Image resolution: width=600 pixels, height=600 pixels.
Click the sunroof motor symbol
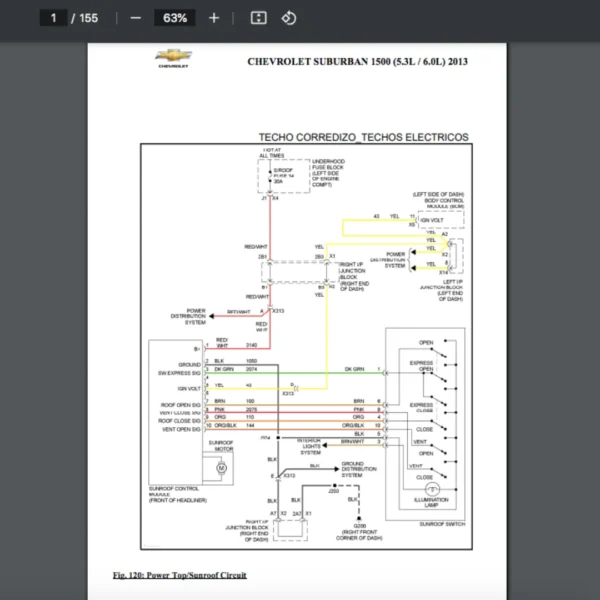[222, 466]
